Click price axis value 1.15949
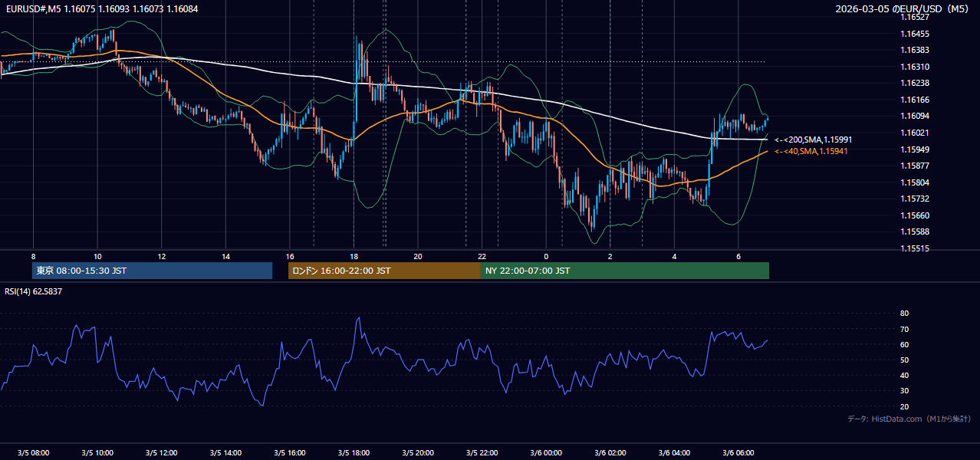The width and height of the screenshot is (980, 460). (x=914, y=149)
